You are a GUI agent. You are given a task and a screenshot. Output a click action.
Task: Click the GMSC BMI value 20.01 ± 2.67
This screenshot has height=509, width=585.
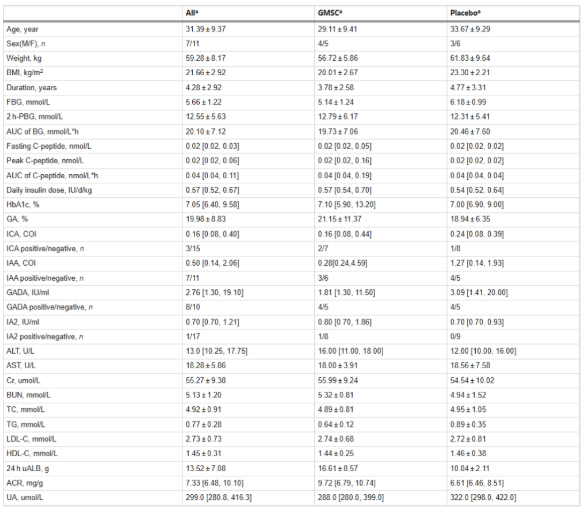click(338, 72)
